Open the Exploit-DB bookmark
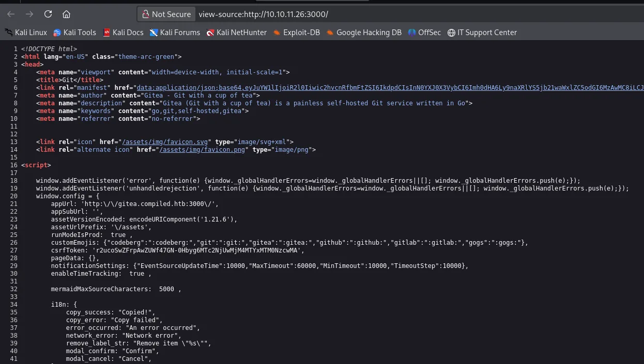Image resolution: width=644 pixels, height=364 pixels. 297,33
